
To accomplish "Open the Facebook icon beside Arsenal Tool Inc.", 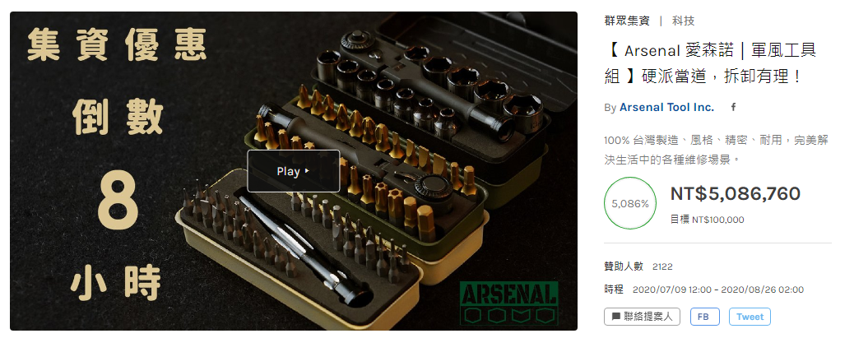I will 734,108.
